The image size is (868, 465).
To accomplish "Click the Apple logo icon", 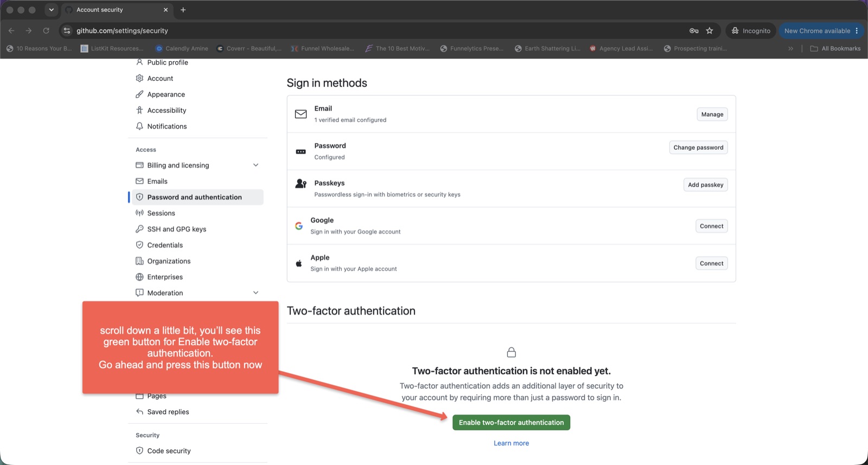I will [299, 263].
